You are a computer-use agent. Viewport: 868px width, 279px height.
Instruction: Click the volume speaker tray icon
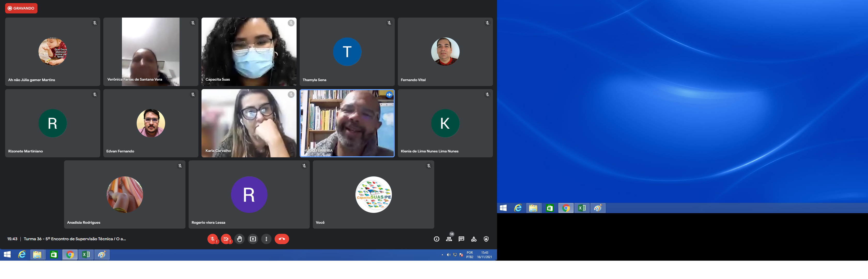(x=448, y=255)
